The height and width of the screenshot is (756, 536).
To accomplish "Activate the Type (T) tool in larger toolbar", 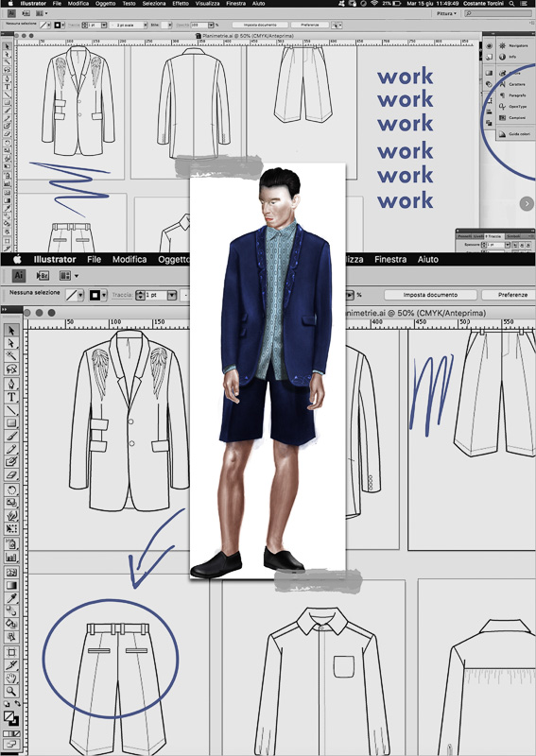I will [11, 397].
